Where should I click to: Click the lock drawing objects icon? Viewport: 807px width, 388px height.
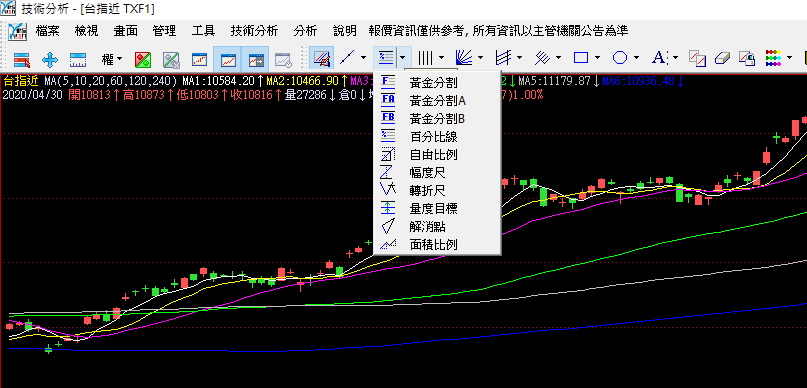(747, 58)
